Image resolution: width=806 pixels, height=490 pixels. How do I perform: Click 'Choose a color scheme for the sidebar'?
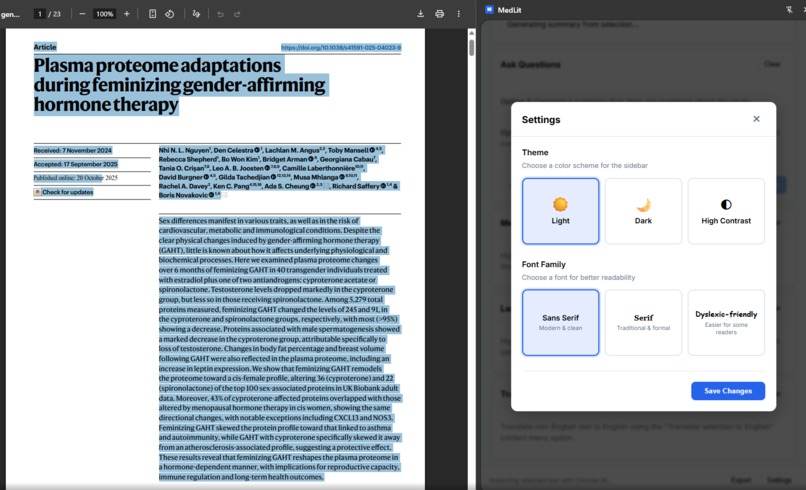point(584,166)
